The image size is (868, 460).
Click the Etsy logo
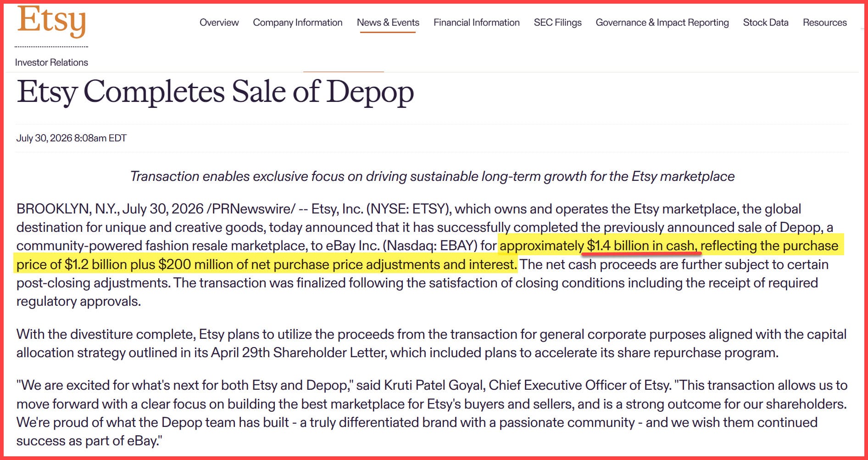pyautogui.click(x=51, y=21)
